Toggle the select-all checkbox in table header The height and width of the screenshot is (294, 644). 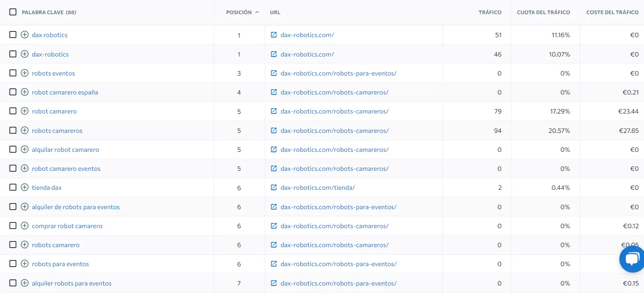[13, 12]
